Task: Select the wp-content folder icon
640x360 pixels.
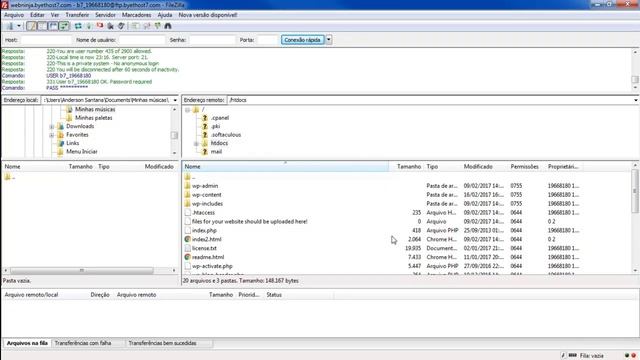Action: tap(188, 195)
